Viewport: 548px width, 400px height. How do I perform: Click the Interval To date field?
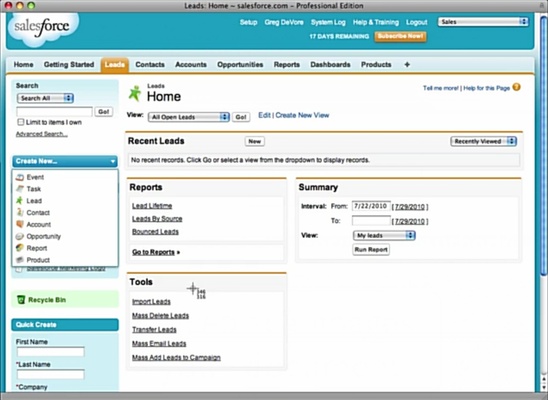[x=371, y=221]
